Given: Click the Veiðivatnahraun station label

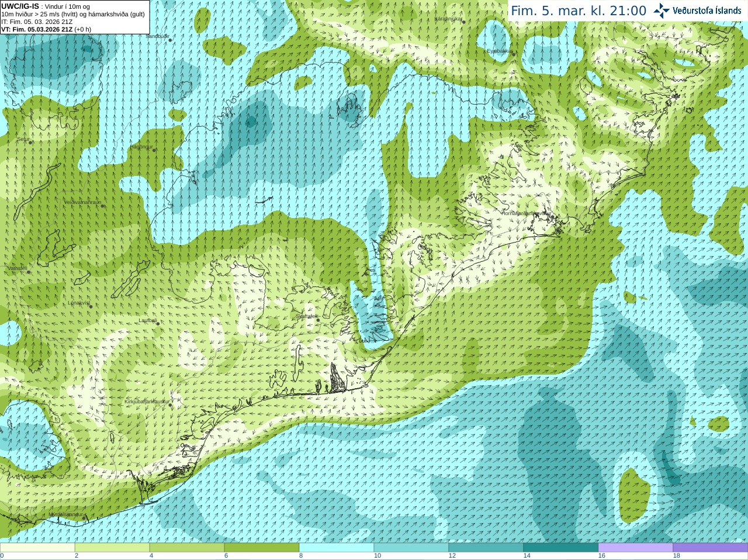Looking at the screenshot, I should pos(82,203).
